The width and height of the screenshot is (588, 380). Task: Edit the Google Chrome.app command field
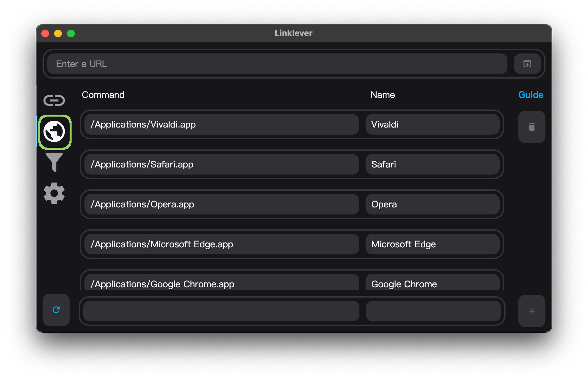pos(222,282)
